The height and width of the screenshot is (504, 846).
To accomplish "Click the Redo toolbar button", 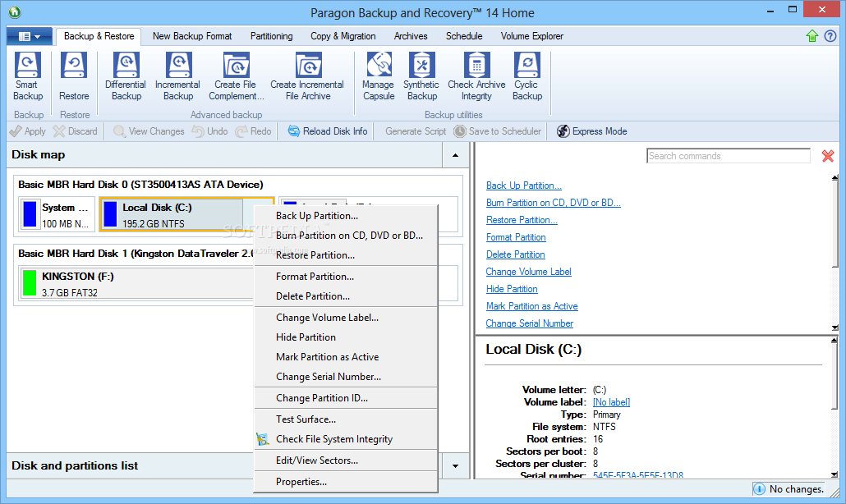I will 253,131.
